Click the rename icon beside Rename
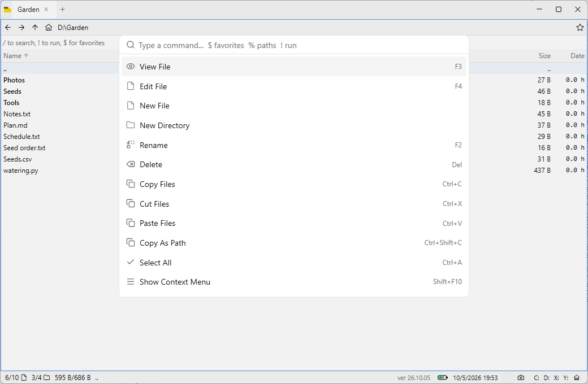The width and height of the screenshot is (588, 384). (x=131, y=145)
